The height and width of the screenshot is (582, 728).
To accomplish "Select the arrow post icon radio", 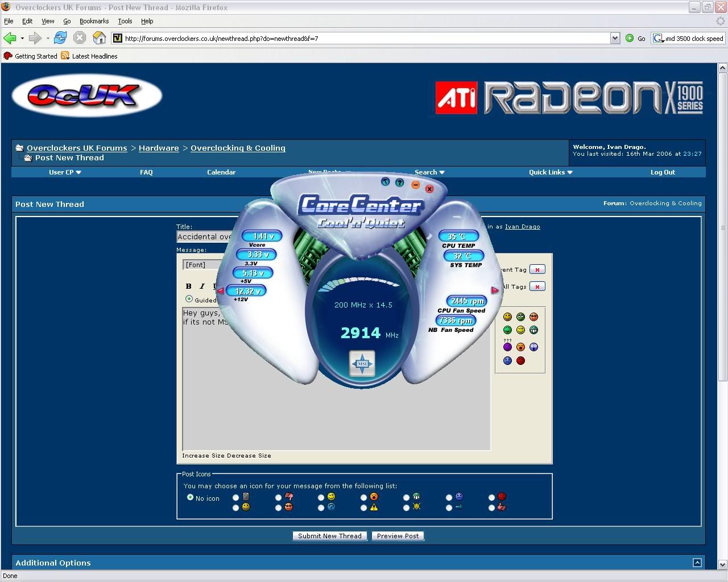I will tap(449, 508).
